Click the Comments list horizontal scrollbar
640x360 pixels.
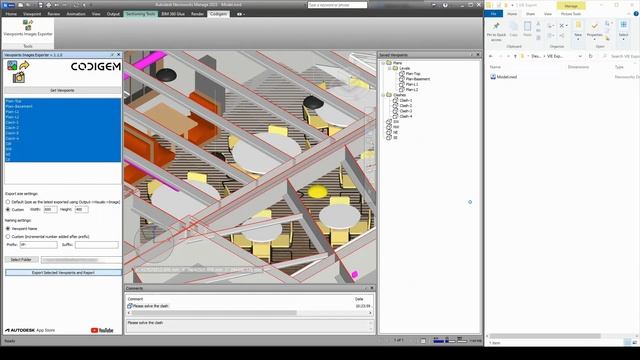(249, 313)
